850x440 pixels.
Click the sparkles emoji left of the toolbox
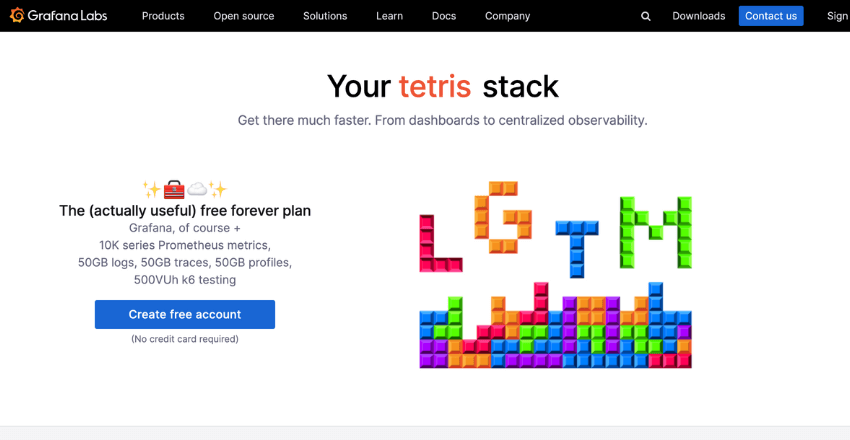tap(152, 188)
